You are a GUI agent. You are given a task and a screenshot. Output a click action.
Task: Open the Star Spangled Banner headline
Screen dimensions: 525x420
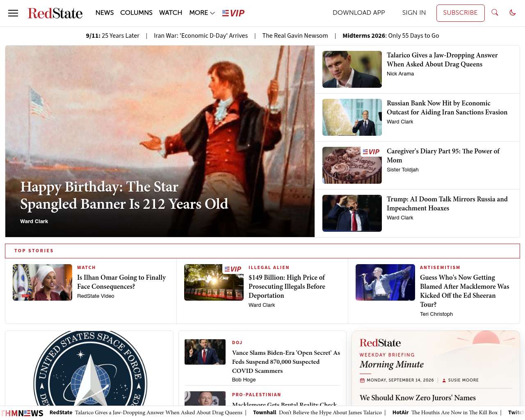pyautogui.click(x=124, y=195)
